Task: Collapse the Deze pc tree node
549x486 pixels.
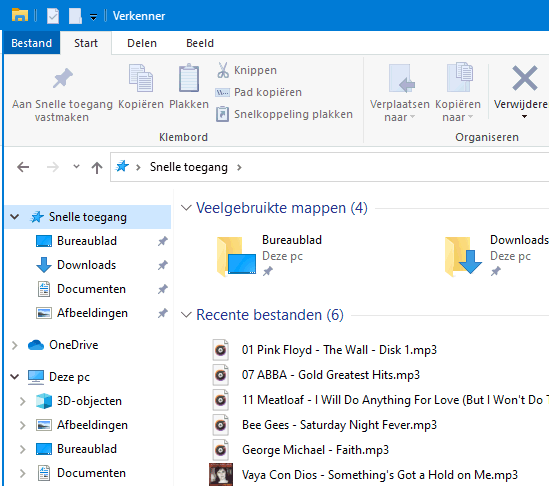Action: 14,377
